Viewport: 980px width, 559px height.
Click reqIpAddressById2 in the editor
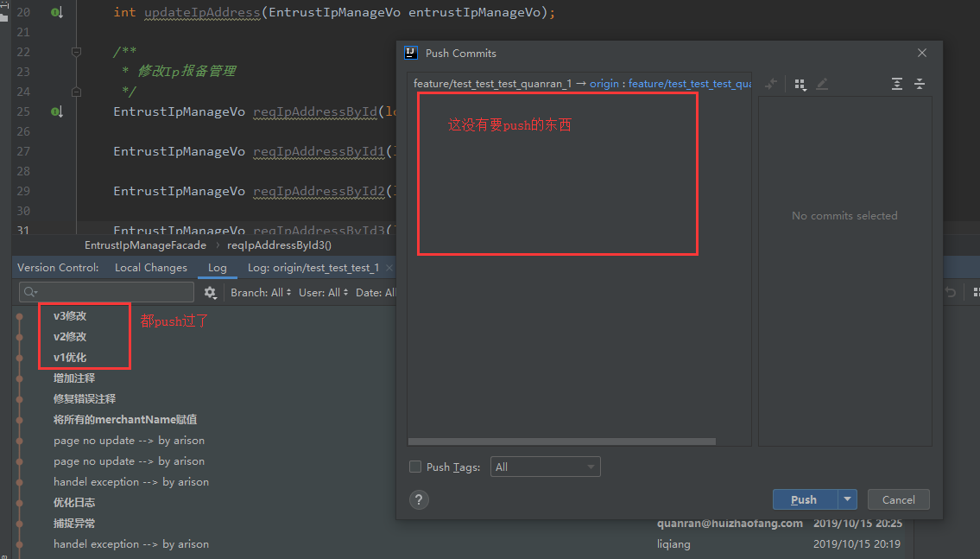[319, 191]
